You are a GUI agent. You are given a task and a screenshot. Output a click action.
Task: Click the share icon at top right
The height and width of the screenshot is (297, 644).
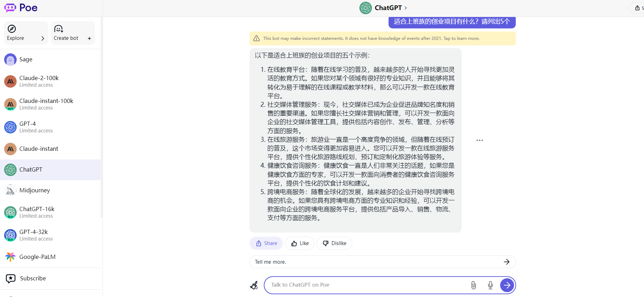point(637,8)
